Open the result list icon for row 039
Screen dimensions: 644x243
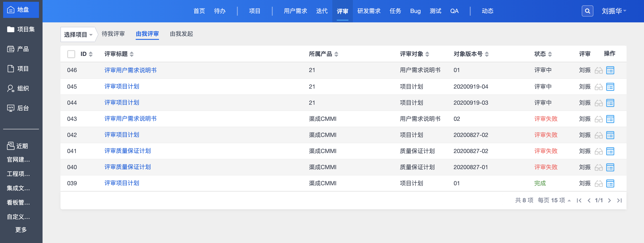(x=610, y=183)
